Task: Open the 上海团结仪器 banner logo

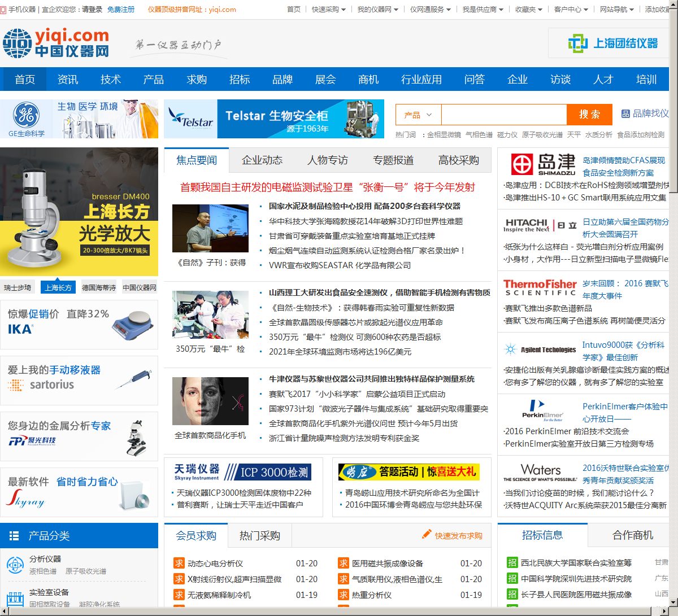Action: pos(612,43)
